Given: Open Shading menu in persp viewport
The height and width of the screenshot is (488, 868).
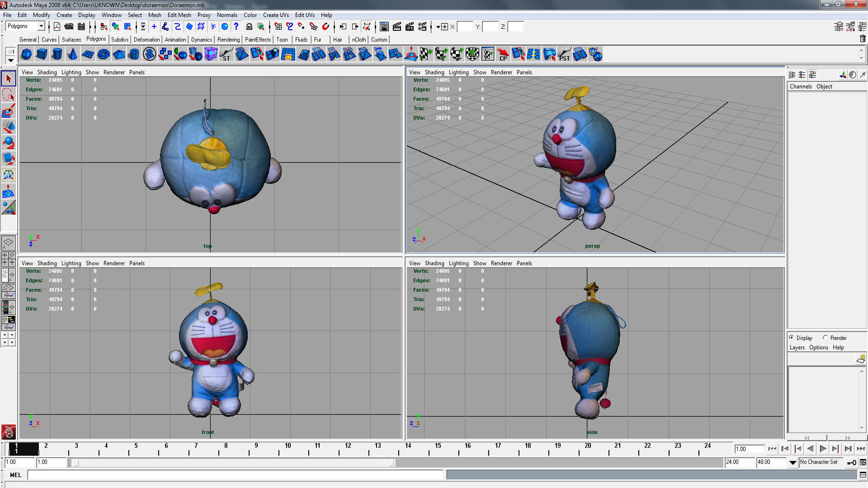Looking at the screenshot, I should pyautogui.click(x=434, y=72).
